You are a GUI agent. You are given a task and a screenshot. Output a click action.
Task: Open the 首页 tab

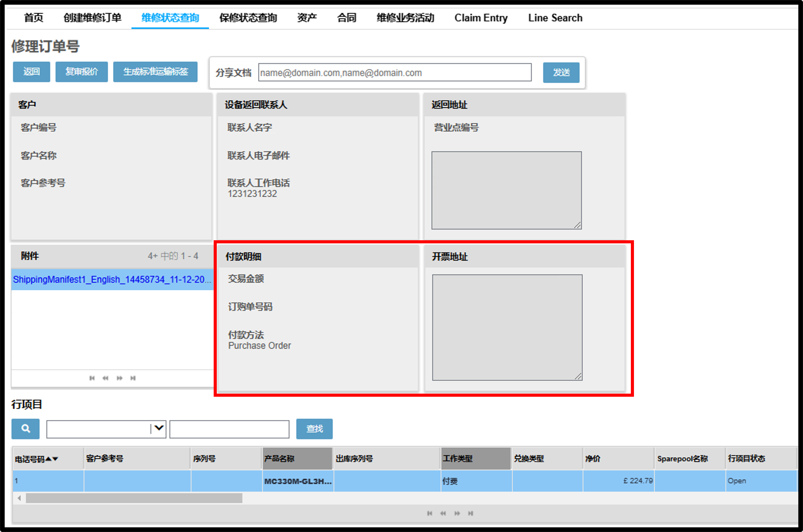point(34,18)
